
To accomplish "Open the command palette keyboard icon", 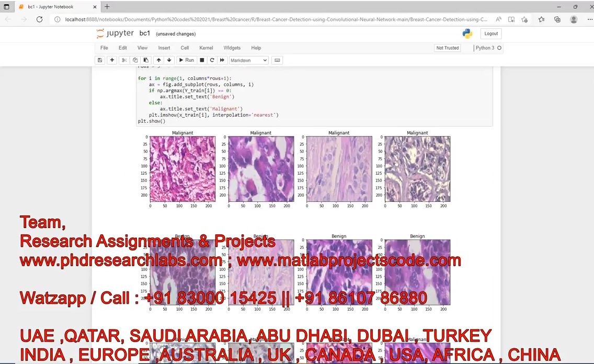I will [x=277, y=60].
